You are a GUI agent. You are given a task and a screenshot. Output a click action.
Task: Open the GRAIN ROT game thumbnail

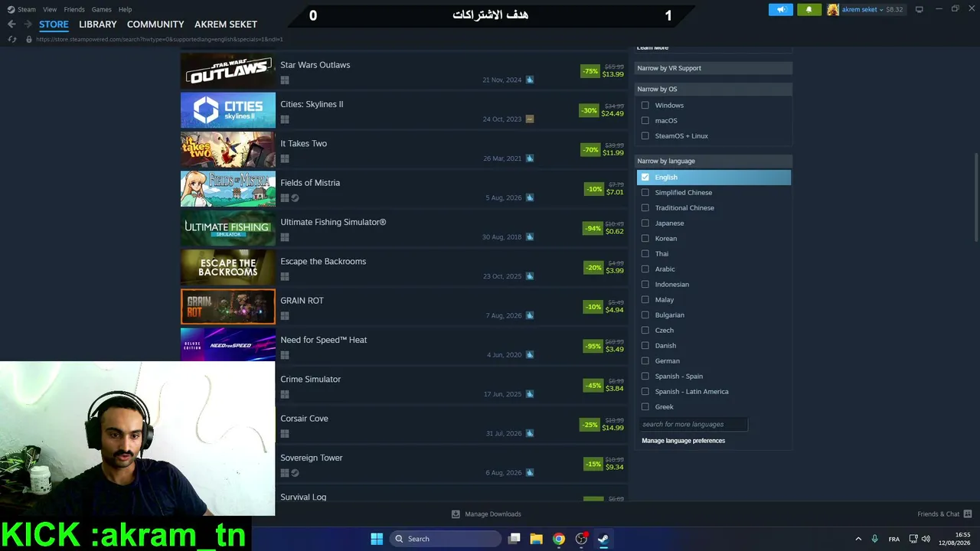tap(228, 306)
